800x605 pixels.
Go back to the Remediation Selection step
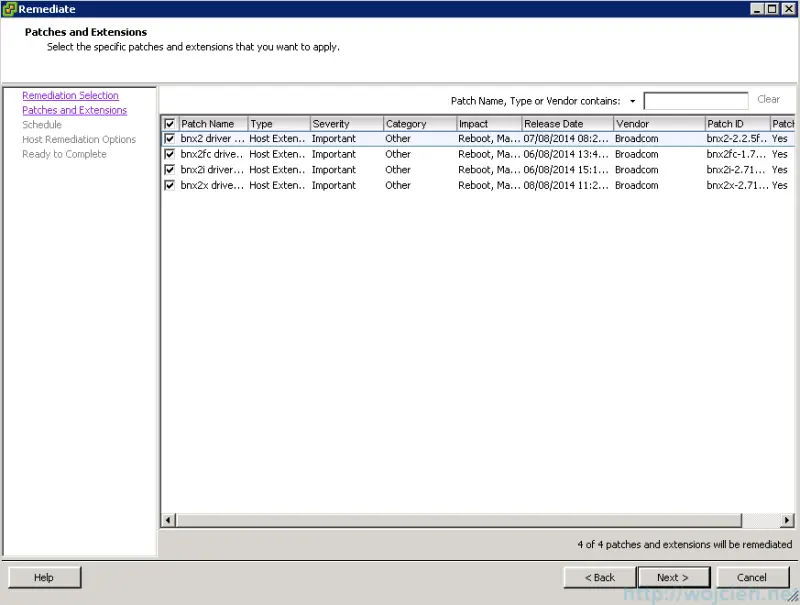(x=70, y=95)
